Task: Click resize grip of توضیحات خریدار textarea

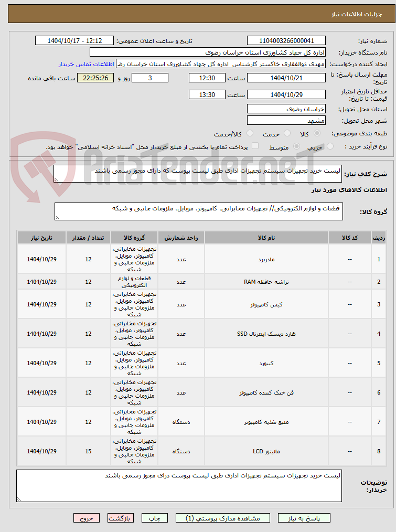Action: coord(19,499)
